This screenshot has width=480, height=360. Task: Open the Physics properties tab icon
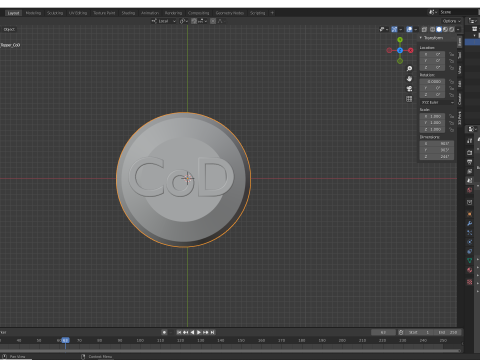pos(470,242)
